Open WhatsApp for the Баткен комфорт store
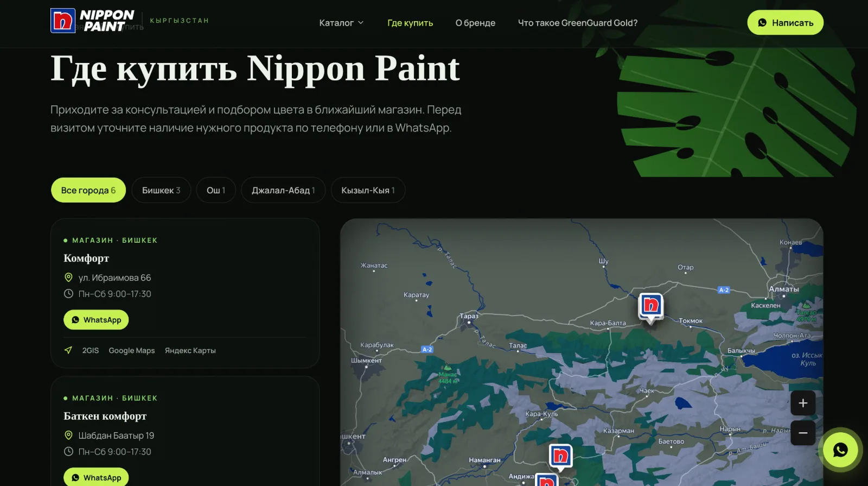Screen dimensions: 868x486 [96, 477]
